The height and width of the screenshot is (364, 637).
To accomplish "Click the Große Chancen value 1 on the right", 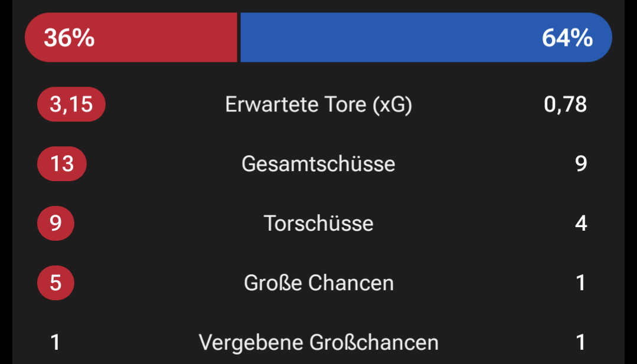I will pyautogui.click(x=581, y=283).
